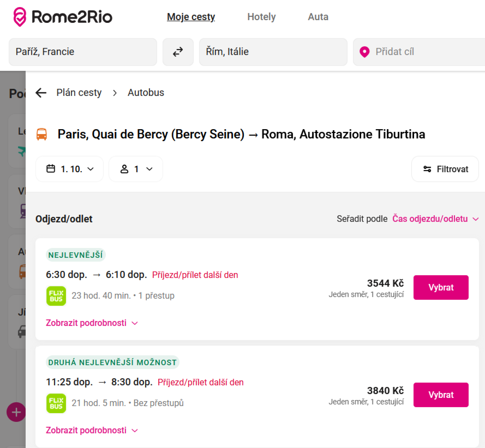Click the Rome2Rio logo icon

tap(20, 17)
